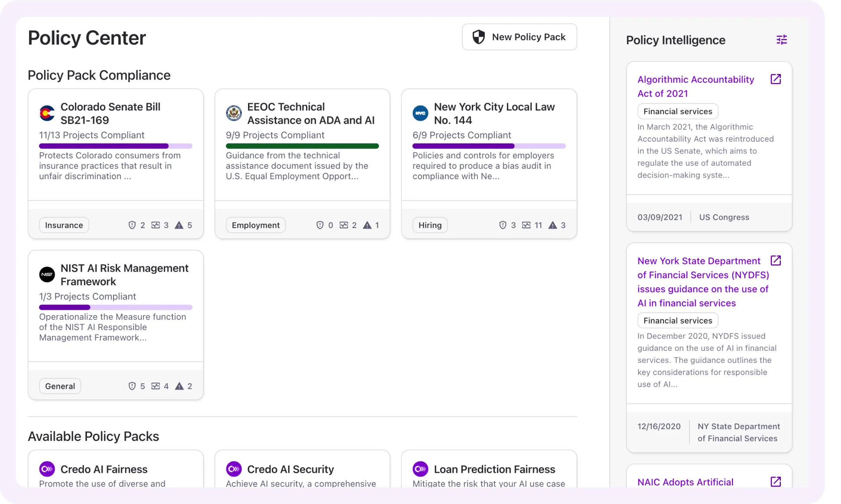Select the warning triangle icon on NIST card
The width and height of the screenshot is (841, 504).
click(x=179, y=386)
